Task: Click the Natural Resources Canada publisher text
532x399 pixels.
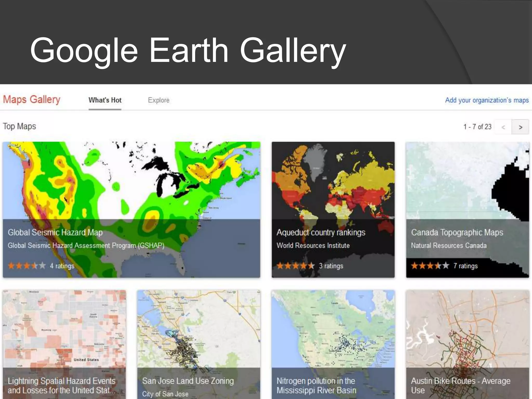Action: click(449, 245)
